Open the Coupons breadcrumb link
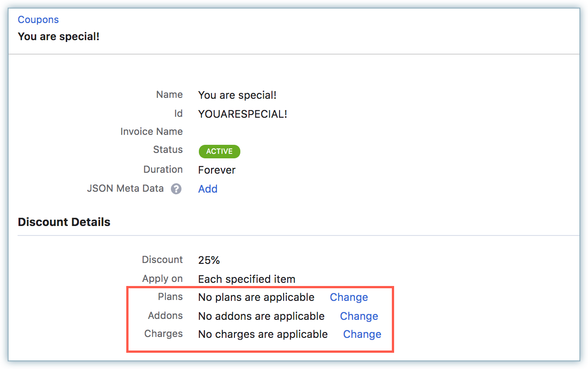 [38, 20]
